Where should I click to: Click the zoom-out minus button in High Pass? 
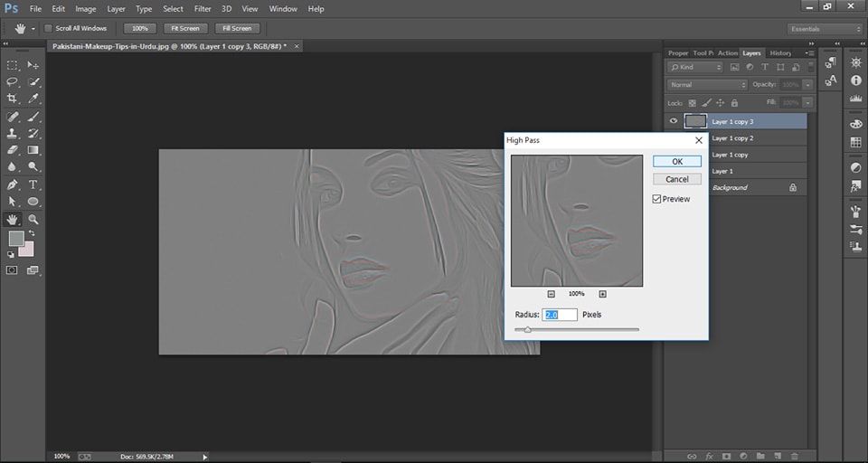tap(552, 294)
